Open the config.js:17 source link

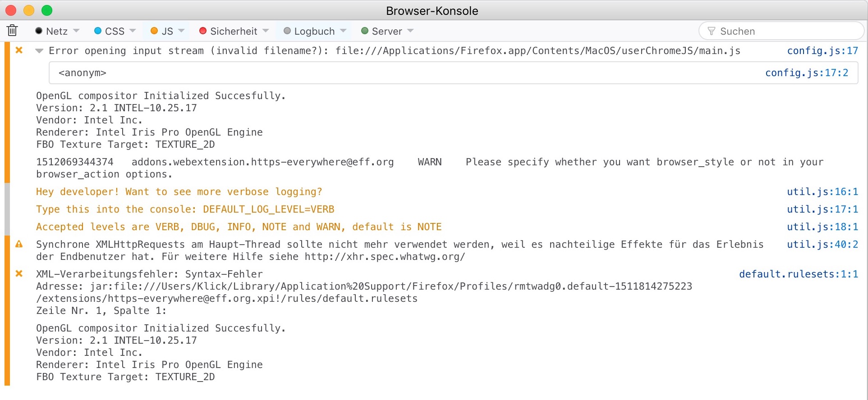(x=822, y=51)
